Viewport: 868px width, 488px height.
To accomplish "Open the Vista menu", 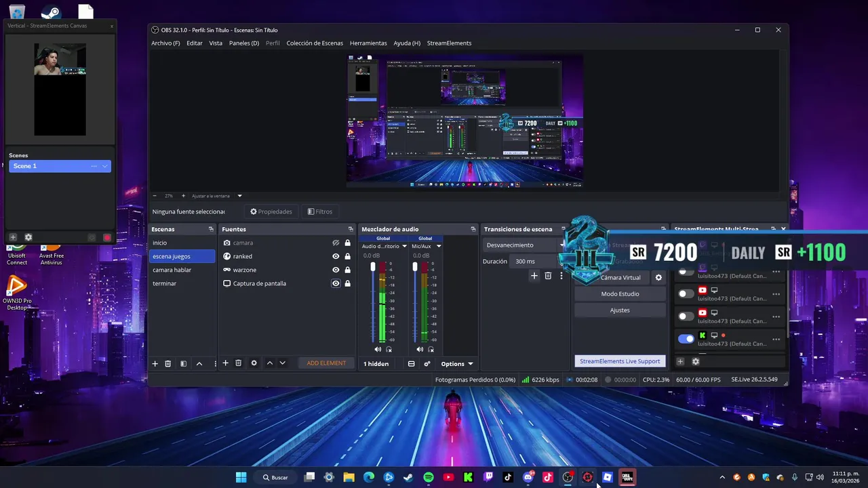I will click(216, 43).
